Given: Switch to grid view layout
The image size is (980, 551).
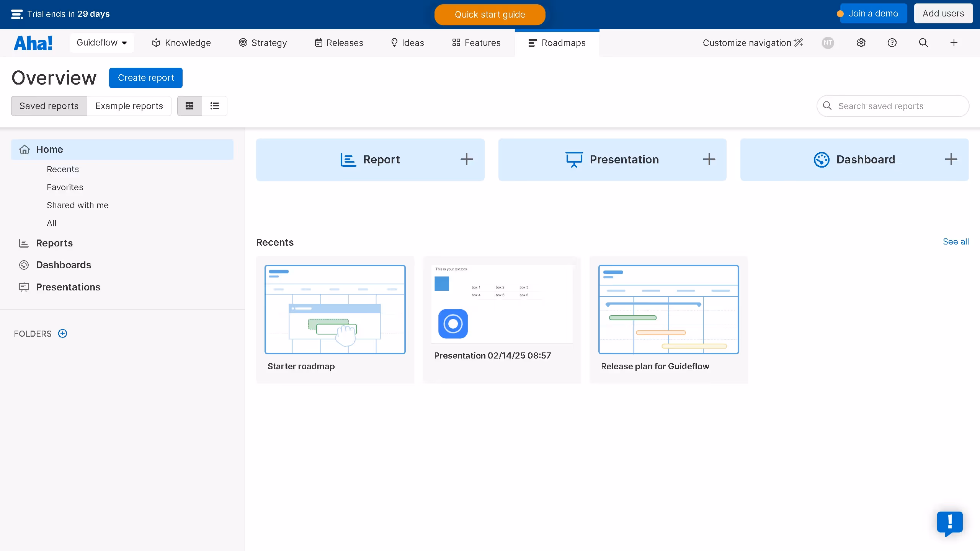Looking at the screenshot, I should (189, 106).
